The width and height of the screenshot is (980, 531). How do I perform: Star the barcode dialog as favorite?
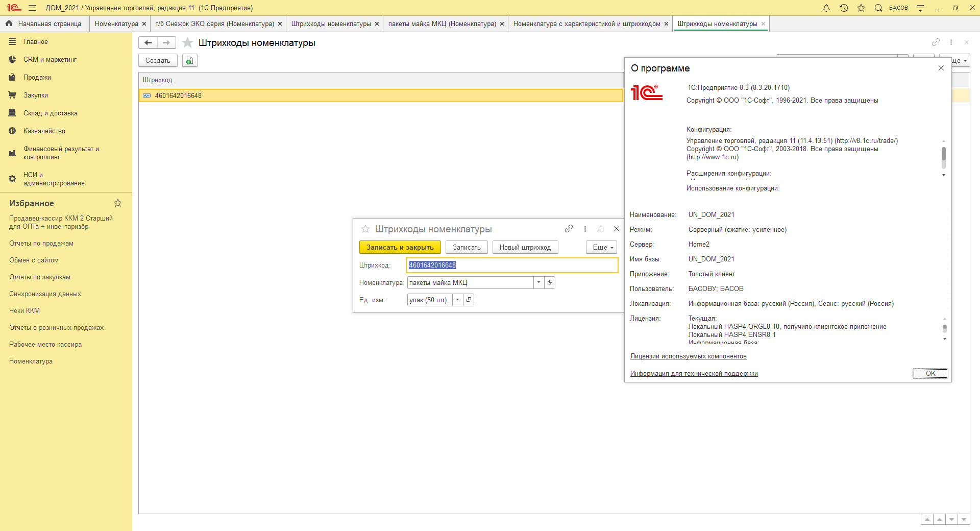point(365,229)
